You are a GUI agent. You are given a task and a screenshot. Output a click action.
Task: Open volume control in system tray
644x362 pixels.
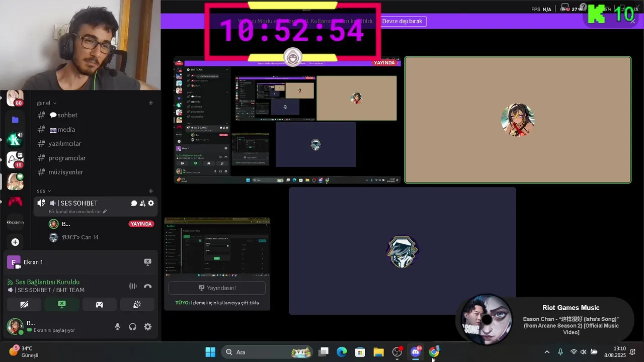point(584,352)
